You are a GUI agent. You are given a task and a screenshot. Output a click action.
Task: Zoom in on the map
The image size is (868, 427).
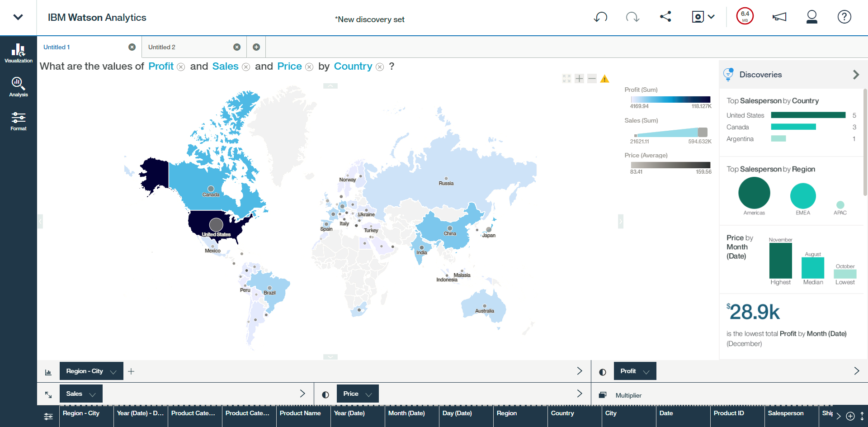579,79
